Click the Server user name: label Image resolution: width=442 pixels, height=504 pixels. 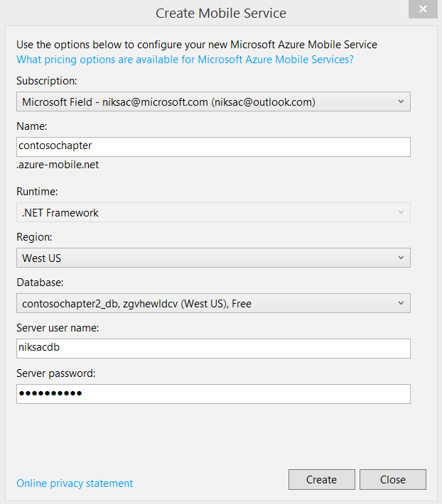[58, 328]
